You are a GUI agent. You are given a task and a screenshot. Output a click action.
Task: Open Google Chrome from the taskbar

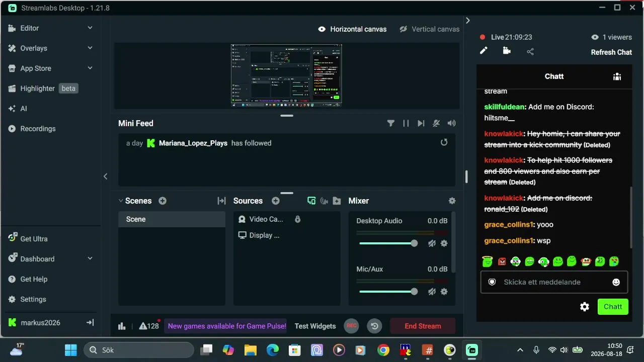coord(383,350)
